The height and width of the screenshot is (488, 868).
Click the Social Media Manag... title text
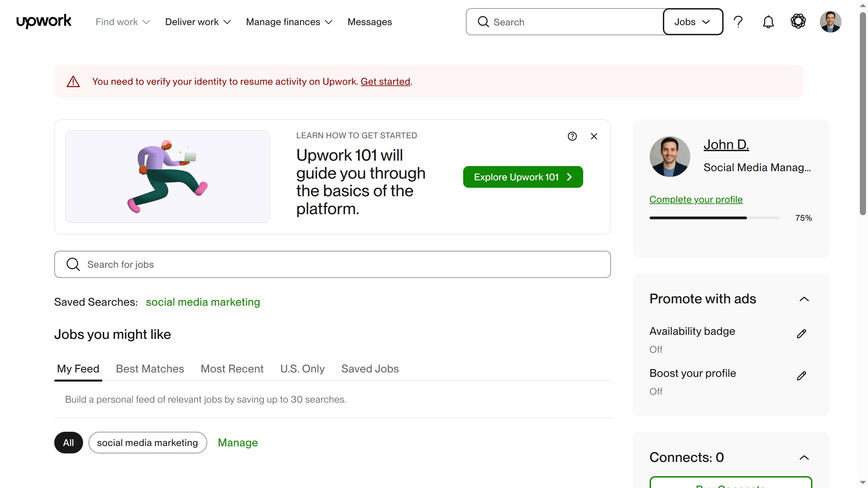pos(757,167)
